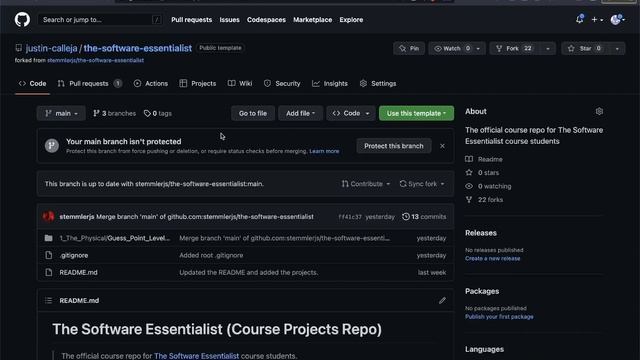Fork the repository
The width and height of the screenshot is (640, 360).
(515, 48)
